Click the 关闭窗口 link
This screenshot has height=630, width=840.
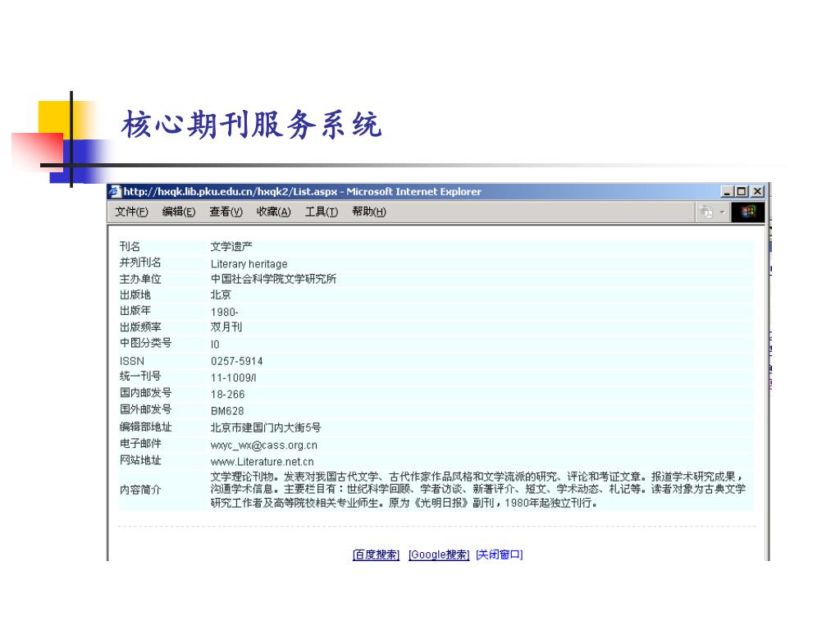[499, 555]
